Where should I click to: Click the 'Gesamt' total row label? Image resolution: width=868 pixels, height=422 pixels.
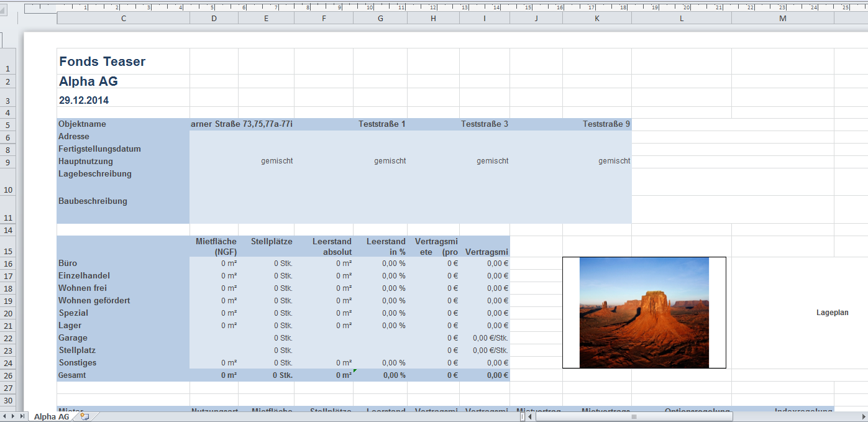point(123,375)
